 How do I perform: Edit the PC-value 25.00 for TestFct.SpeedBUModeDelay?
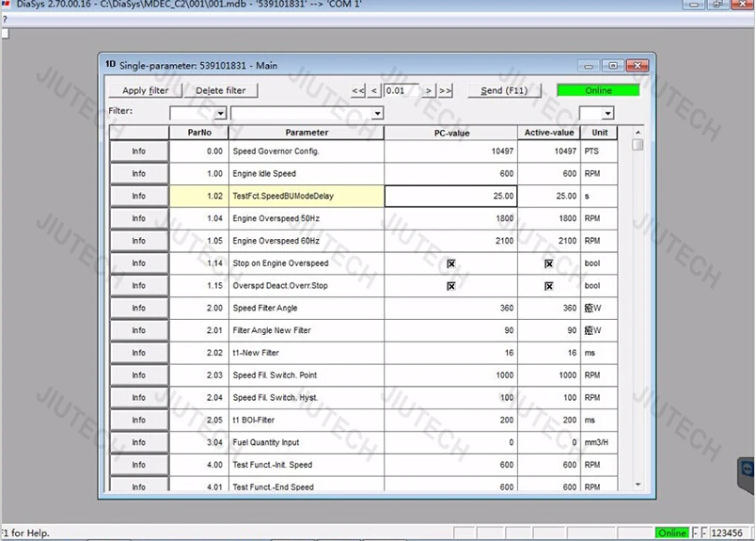[x=450, y=196]
